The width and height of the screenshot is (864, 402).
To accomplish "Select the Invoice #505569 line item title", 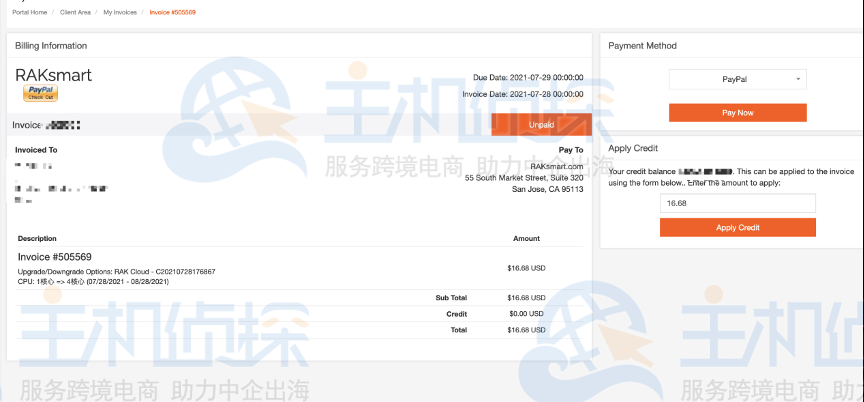I will 55,257.
